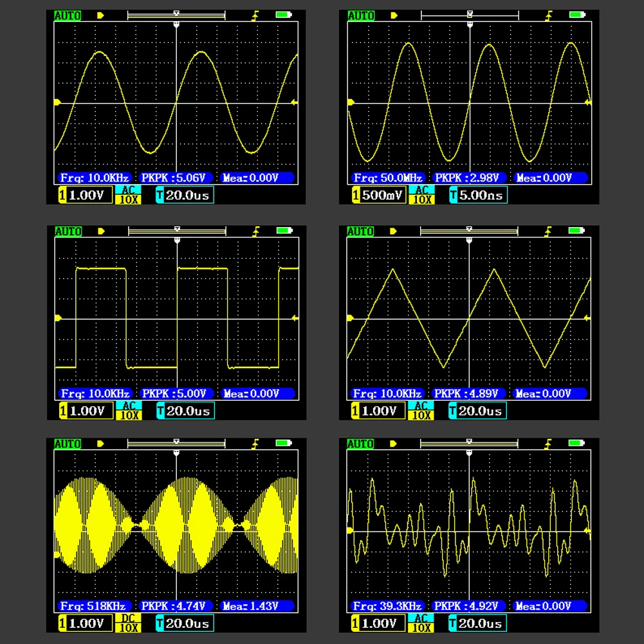Select the Frq: 518KHz measurement readout
644x644 pixels.
[94, 606]
